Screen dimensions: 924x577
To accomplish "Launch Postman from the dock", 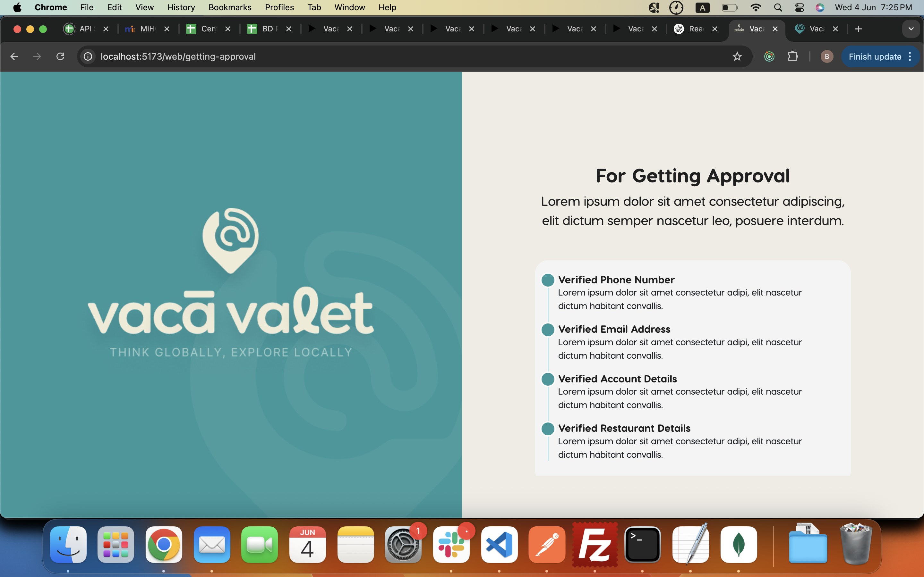I will (x=547, y=545).
